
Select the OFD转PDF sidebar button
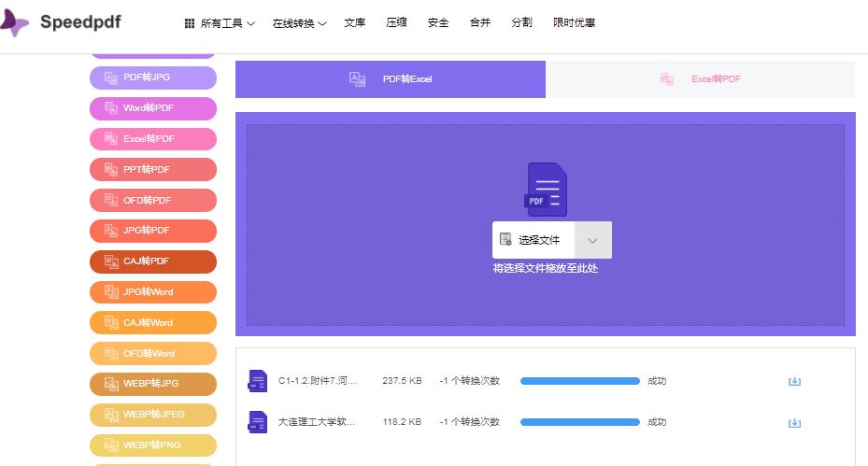(153, 201)
